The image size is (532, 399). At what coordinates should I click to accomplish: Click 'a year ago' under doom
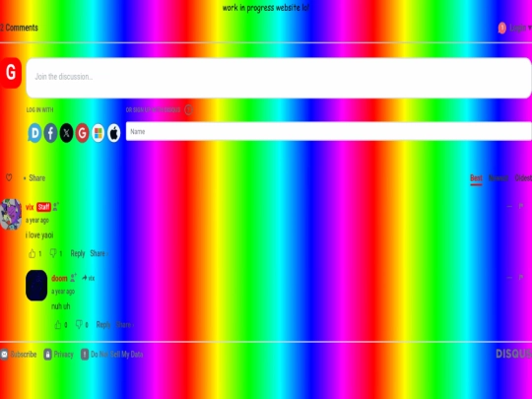pos(63,292)
